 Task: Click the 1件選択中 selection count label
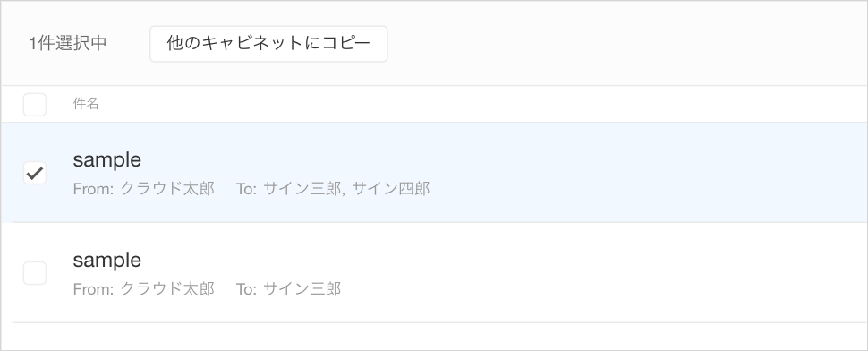coord(67,44)
